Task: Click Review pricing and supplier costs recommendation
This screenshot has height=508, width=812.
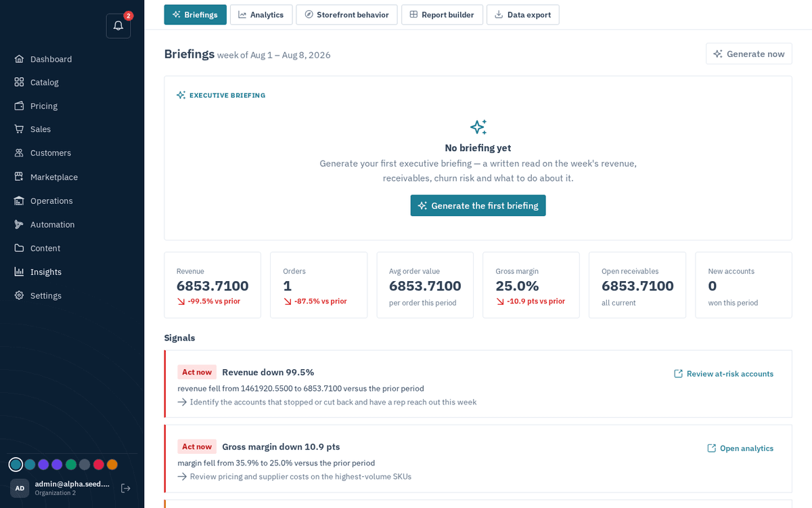Action: pyautogui.click(x=300, y=477)
